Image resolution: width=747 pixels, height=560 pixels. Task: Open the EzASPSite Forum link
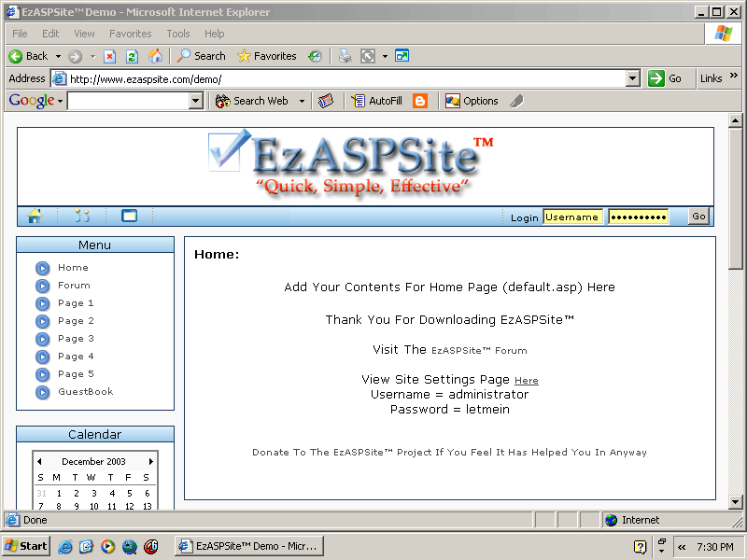[x=479, y=351]
